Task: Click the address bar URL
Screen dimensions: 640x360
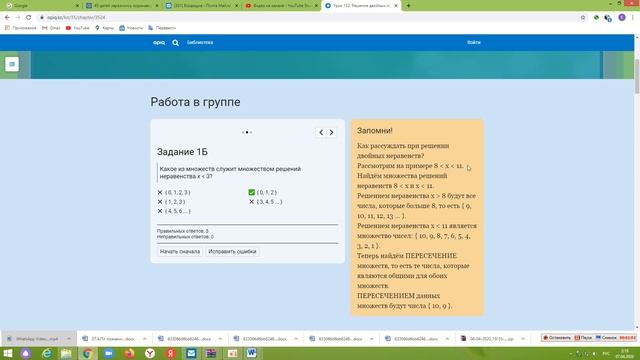Action: pos(76,18)
